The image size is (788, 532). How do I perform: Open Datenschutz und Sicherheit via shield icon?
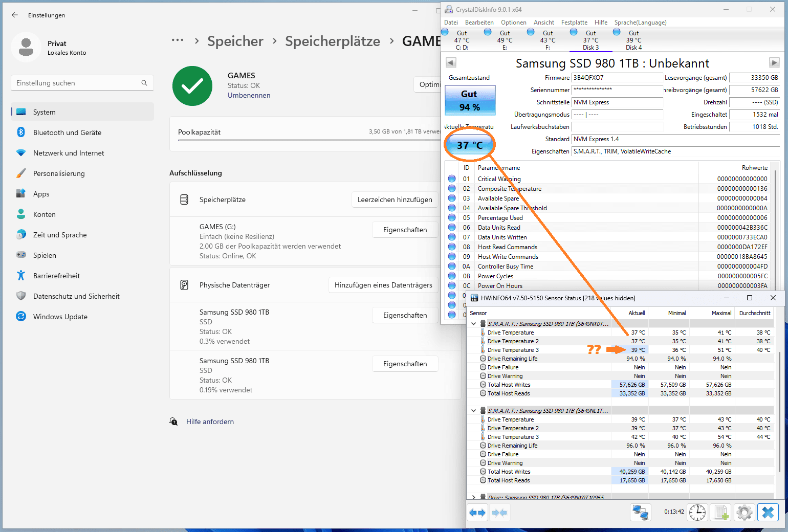21,296
